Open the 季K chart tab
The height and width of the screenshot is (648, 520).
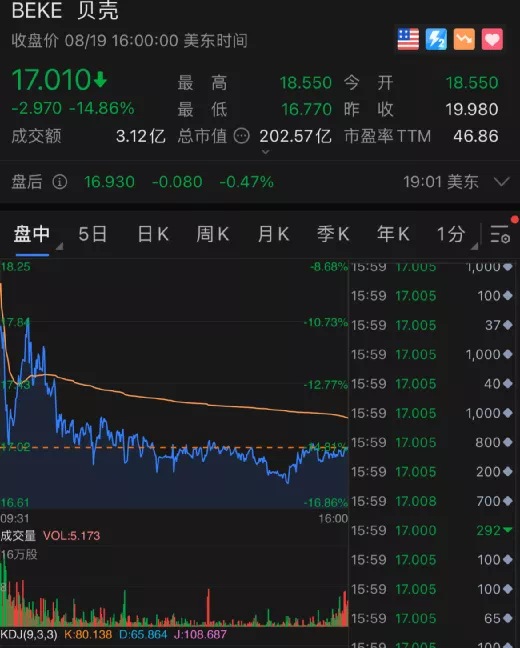tap(333, 234)
